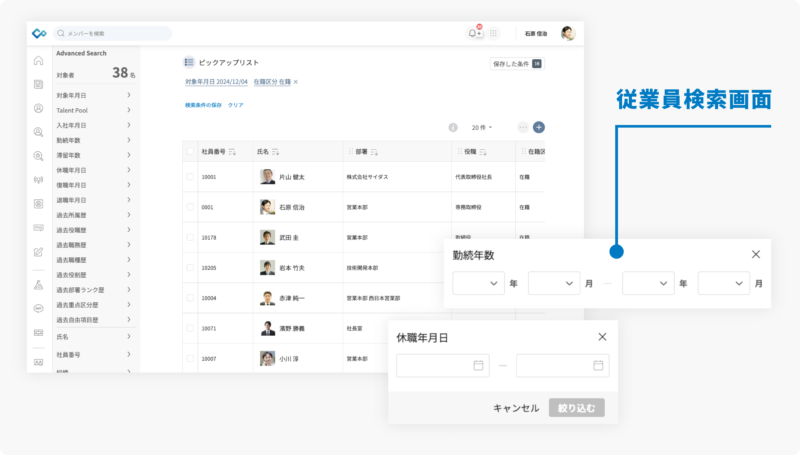Sort by 社員番号 column sort icon
Screen dimensions: 800x455
(x=232, y=151)
